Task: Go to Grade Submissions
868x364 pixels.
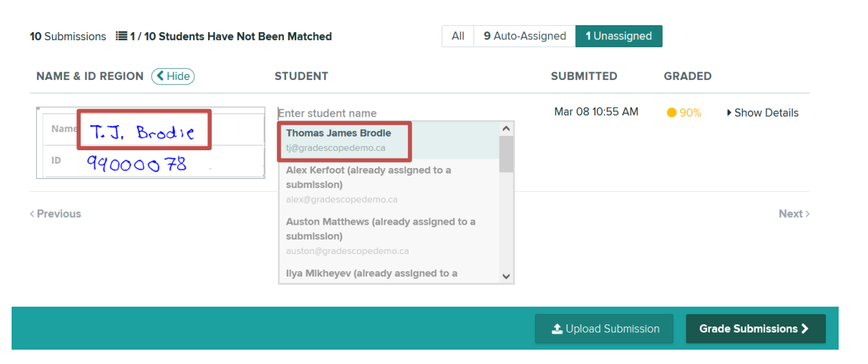Action: click(755, 329)
